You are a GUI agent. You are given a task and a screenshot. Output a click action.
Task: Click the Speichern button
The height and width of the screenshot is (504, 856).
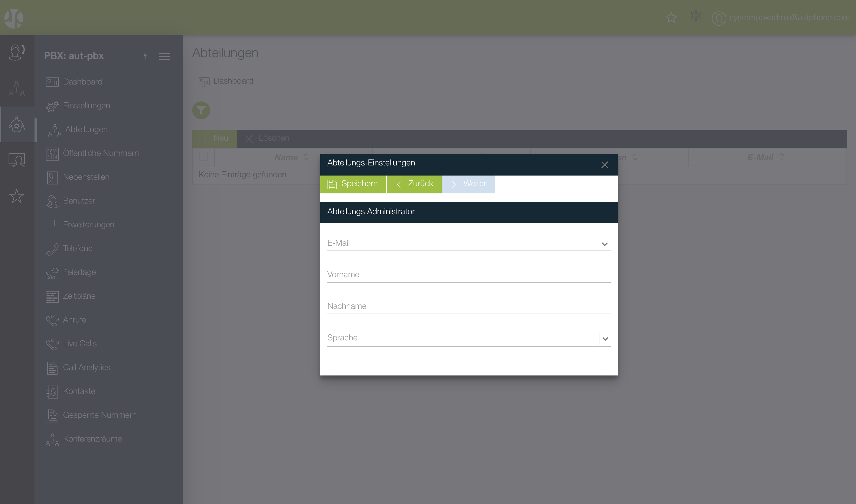[353, 184]
